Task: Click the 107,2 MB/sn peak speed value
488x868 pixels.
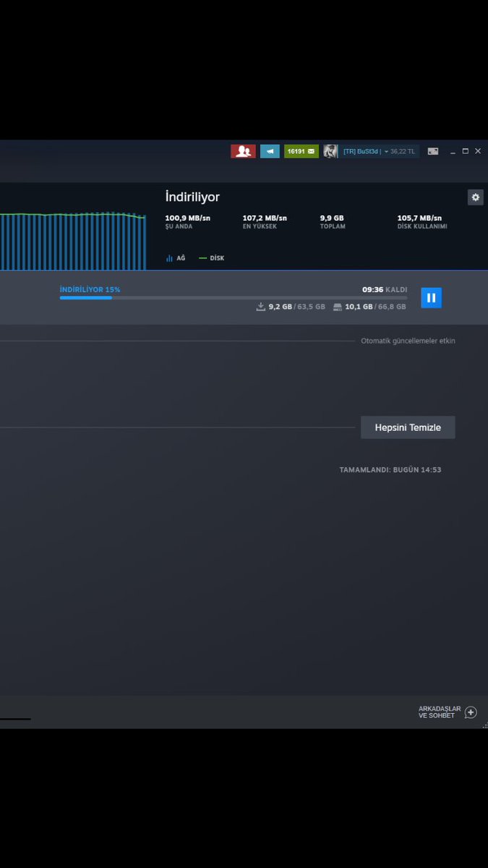Action: 265,218
